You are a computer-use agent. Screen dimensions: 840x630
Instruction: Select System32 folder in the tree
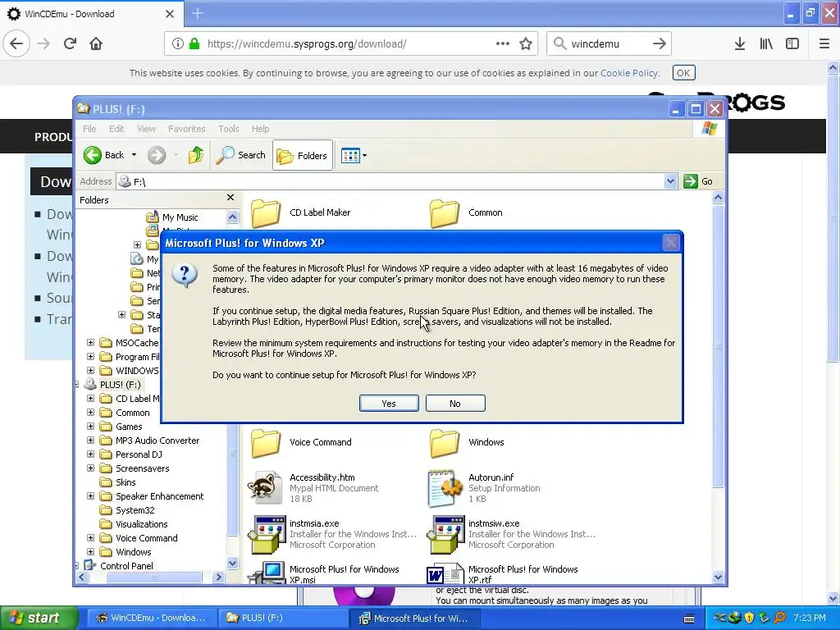(135, 510)
